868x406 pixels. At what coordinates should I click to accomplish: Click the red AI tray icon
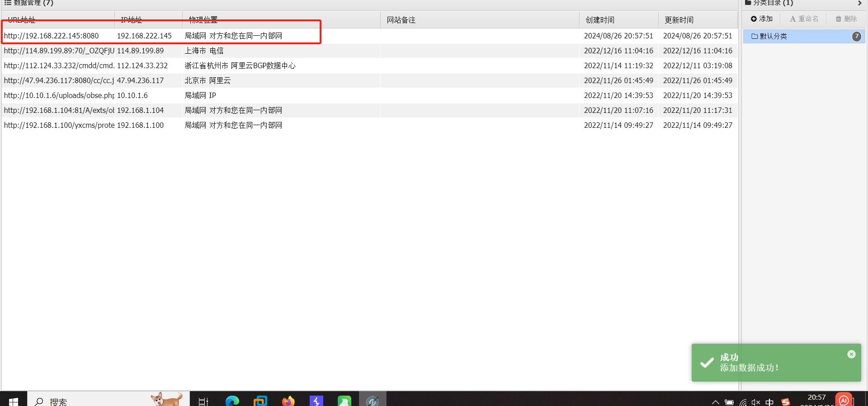844,400
